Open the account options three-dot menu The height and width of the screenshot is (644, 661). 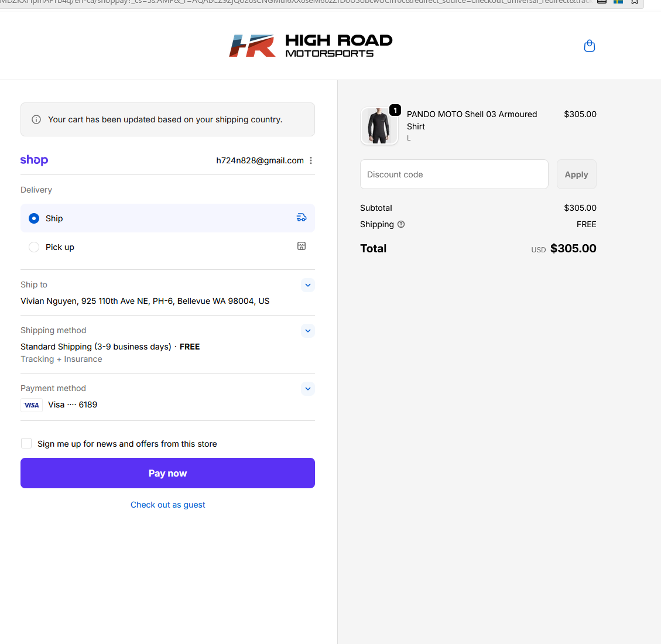click(x=311, y=160)
